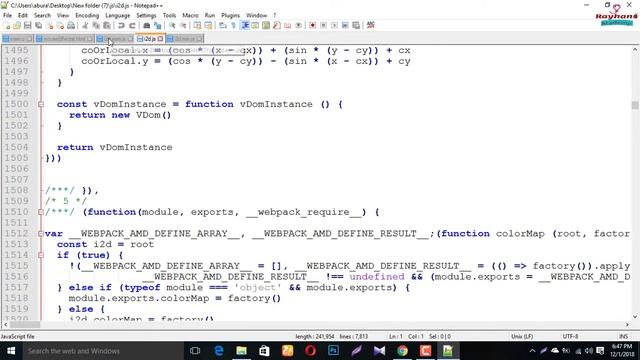This screenshot has height=360, width=640.
Task: Collapse the fold at line 1500 vDomInstance function
Action: [x=41, y=104]
